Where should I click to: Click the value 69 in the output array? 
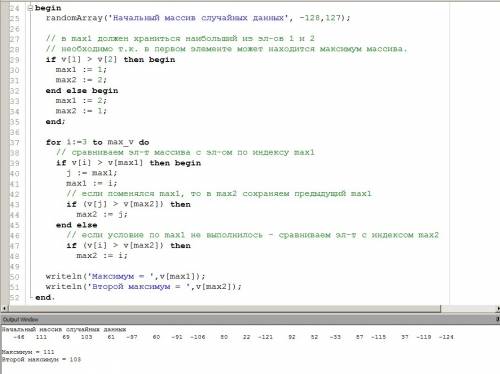pos(66,337)
